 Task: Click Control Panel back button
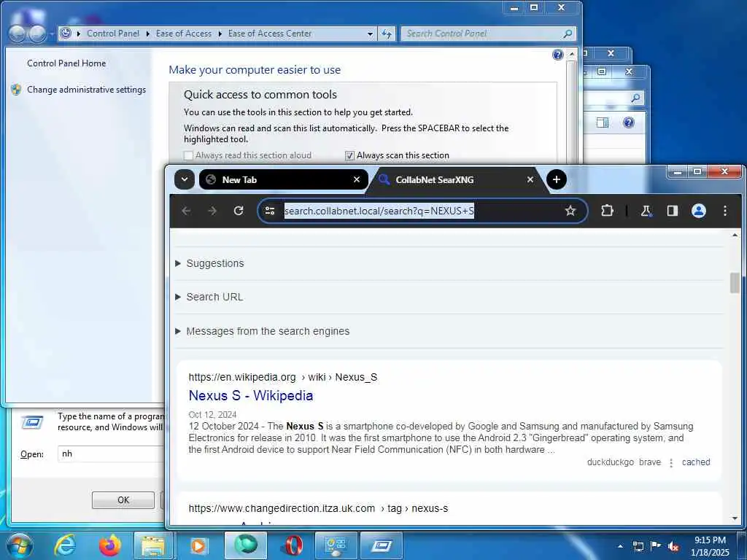tap(18, 34)
